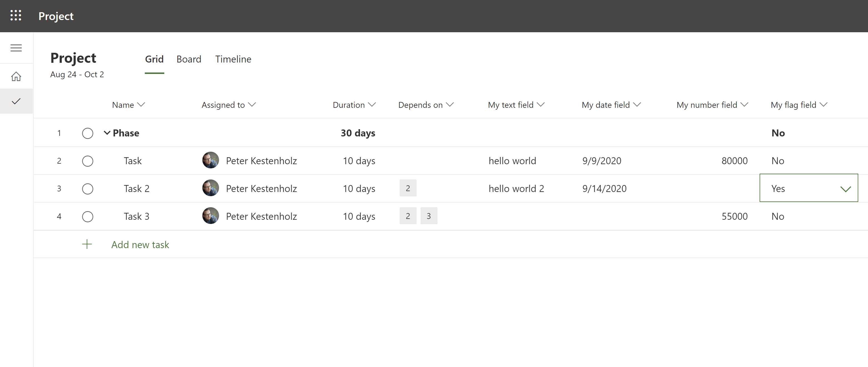Click the hello world 2 text cell

pyautogui.click(x=516, y=189)
